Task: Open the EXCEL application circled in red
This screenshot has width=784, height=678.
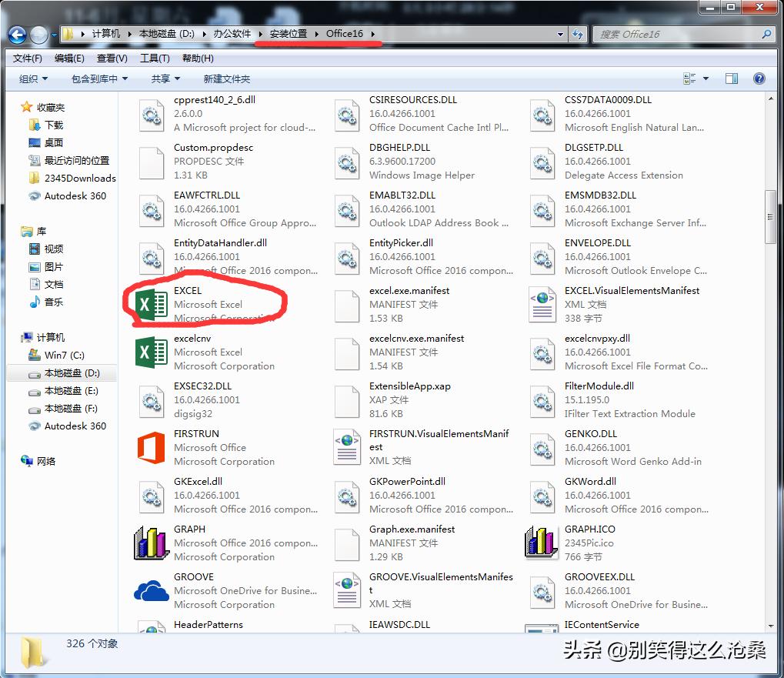Action: point(151,304)
